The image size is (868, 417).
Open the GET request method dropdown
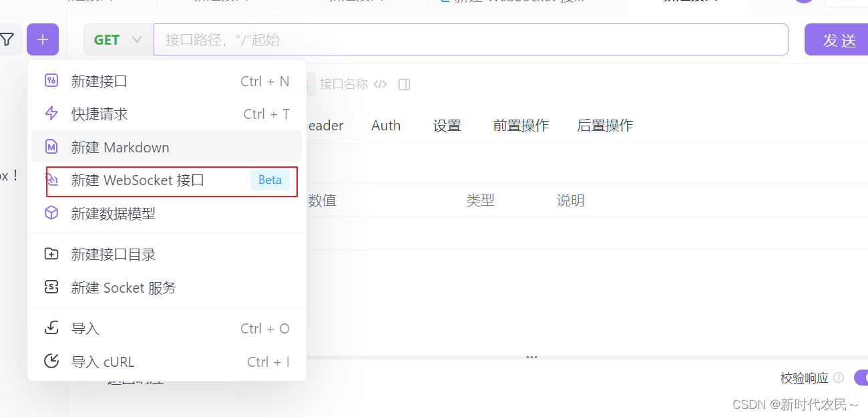(118, 39)
